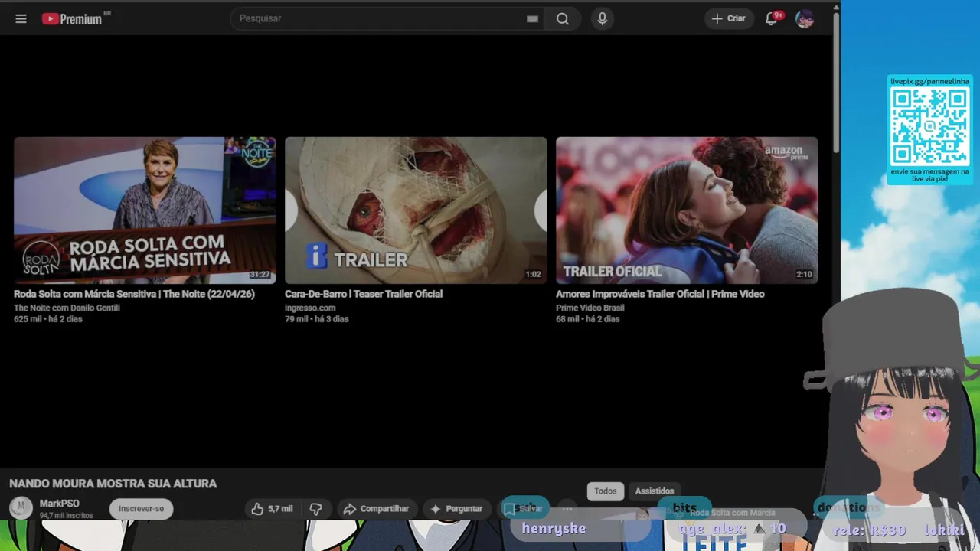The width and height of the screenshot is (980, 551).
Task: Select the Assistidos filter chip
Action: point(655,491)
